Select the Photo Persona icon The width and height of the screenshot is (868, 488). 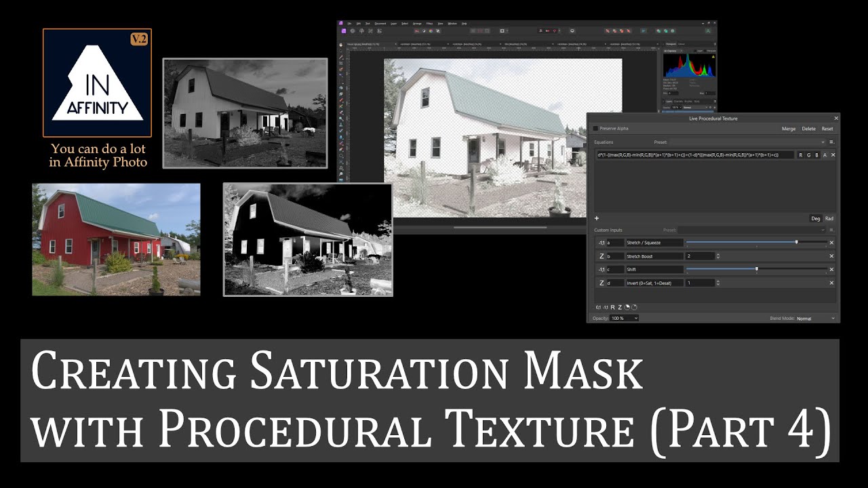pos(344,30)
